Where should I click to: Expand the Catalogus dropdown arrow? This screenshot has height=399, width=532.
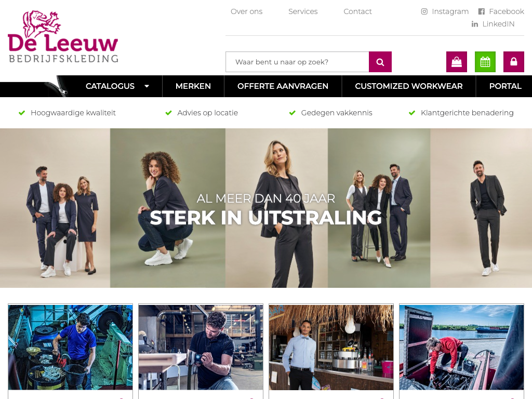(x=147, y=86)
